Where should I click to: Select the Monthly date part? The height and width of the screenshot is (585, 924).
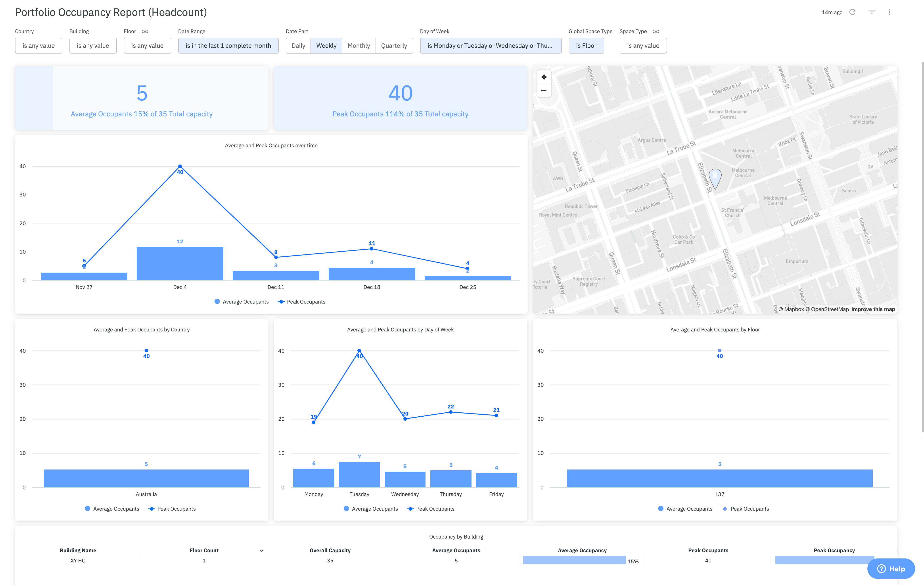coord(359,46)
